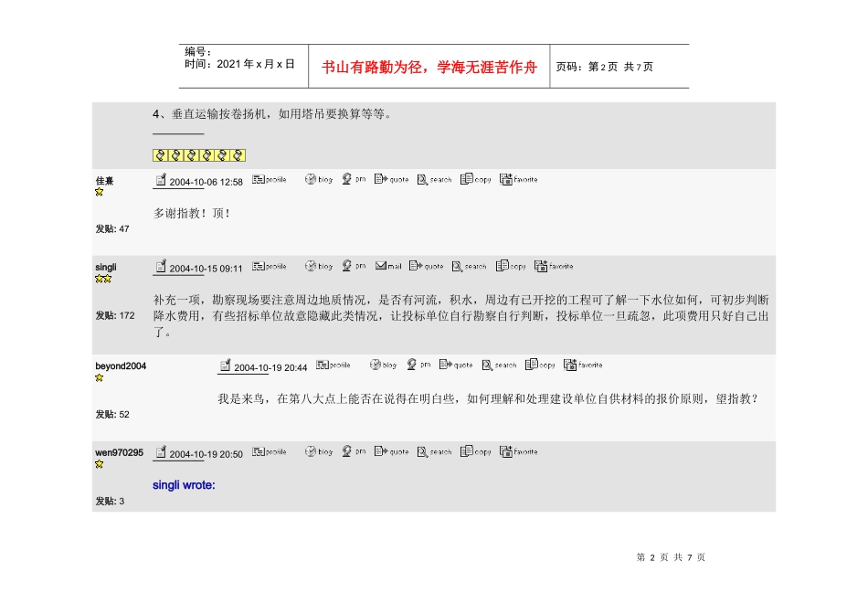The width and height of the screenshot is (868, 614).
Task: Open profile for 佳熹's post
Action: tap(269, 179)
